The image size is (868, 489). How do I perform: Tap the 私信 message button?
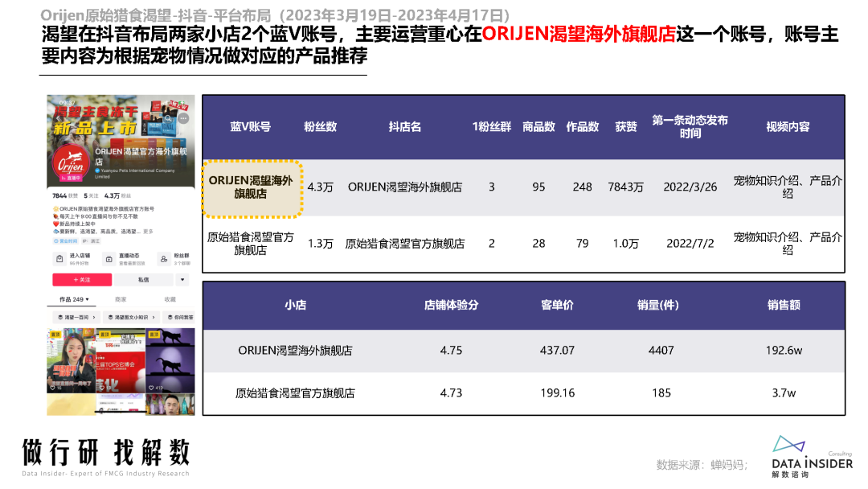143,280
